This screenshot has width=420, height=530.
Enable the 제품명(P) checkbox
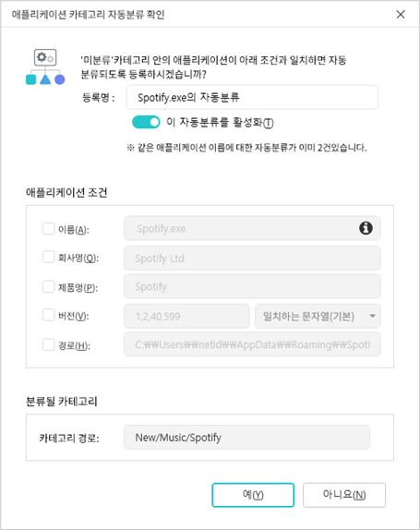(x=48, y=286)
